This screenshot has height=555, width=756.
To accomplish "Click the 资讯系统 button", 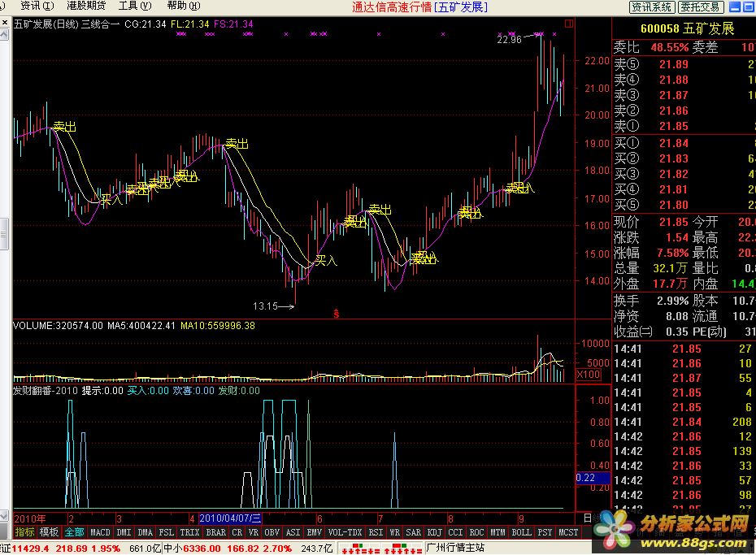I will tap(652, 7).
